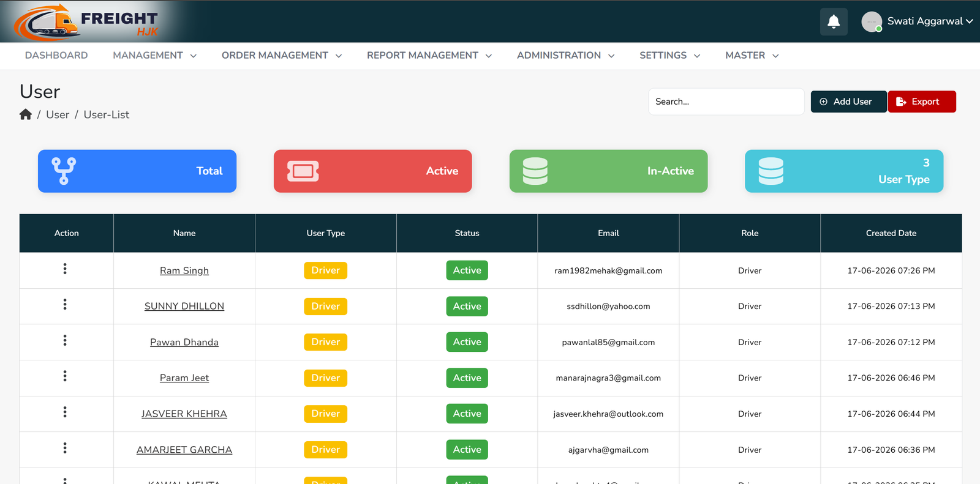Open the Master menu

pos(752,56)
